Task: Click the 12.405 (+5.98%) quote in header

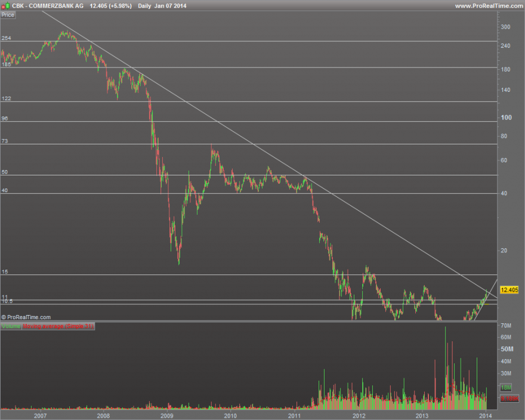Action: 110,6
